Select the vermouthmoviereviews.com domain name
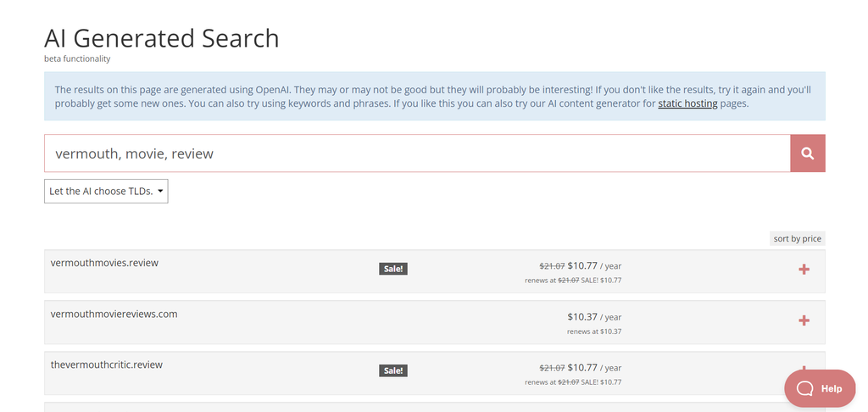868x412 pixels. (x=114, y=314)
